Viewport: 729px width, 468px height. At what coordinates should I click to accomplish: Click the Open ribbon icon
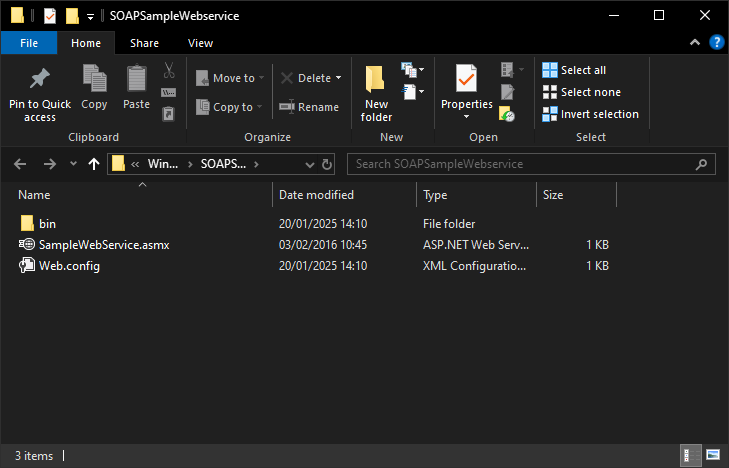[x=507, y=70]
